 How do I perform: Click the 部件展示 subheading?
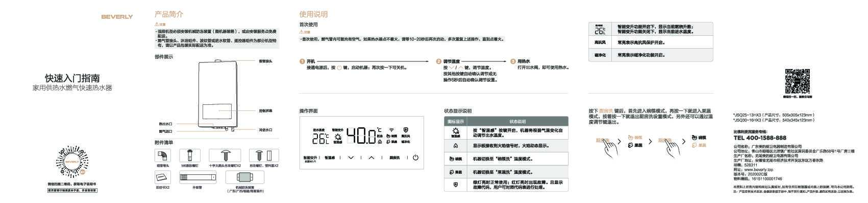click(x=164, y=57)
